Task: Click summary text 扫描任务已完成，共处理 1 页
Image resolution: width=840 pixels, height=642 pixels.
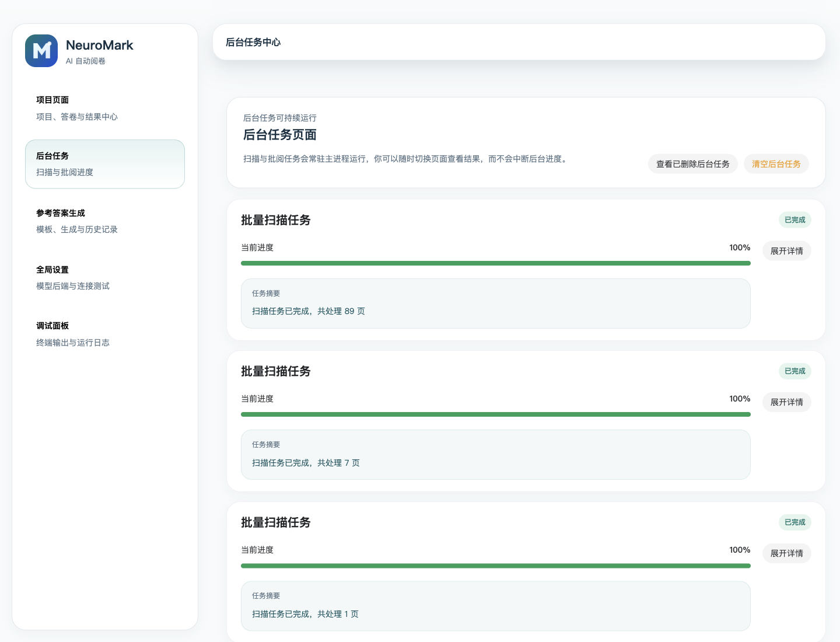Action: [306, 614]
